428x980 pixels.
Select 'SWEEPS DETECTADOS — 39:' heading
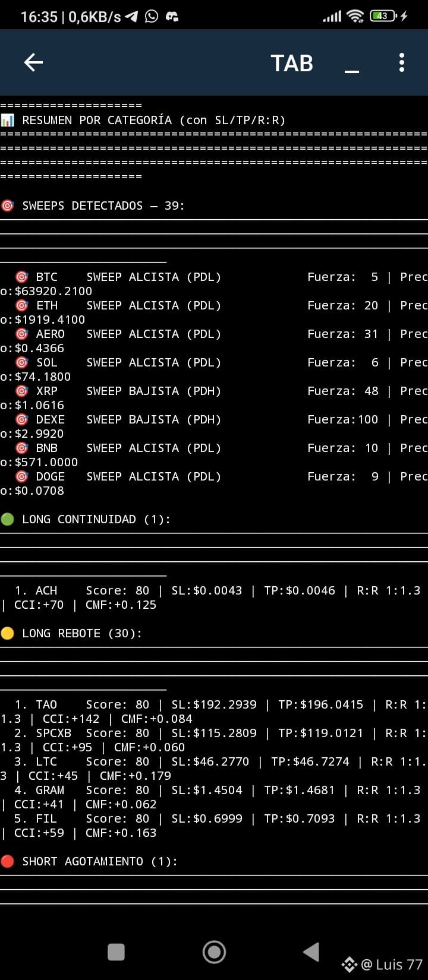click(103, 206)
